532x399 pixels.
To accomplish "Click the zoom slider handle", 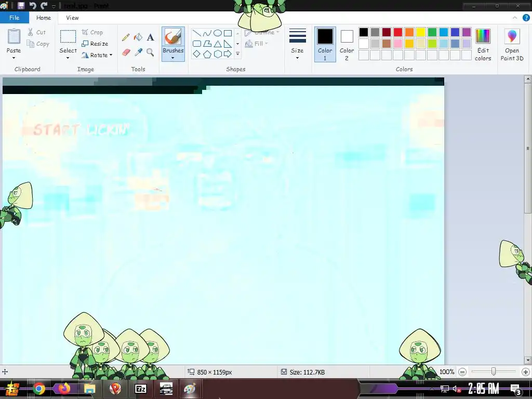I will coord(494,372).
